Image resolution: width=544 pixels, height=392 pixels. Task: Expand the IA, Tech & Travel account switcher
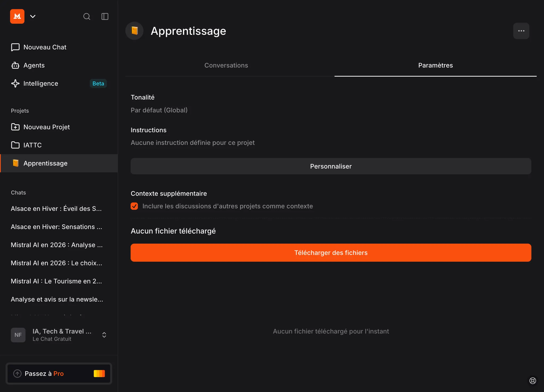pos(104,335)
